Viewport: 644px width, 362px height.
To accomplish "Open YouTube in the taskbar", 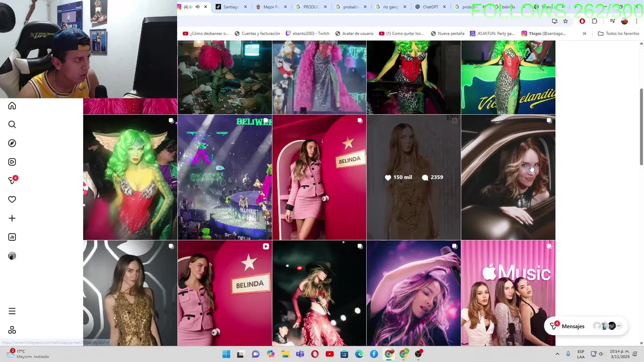I will [330, 354].
